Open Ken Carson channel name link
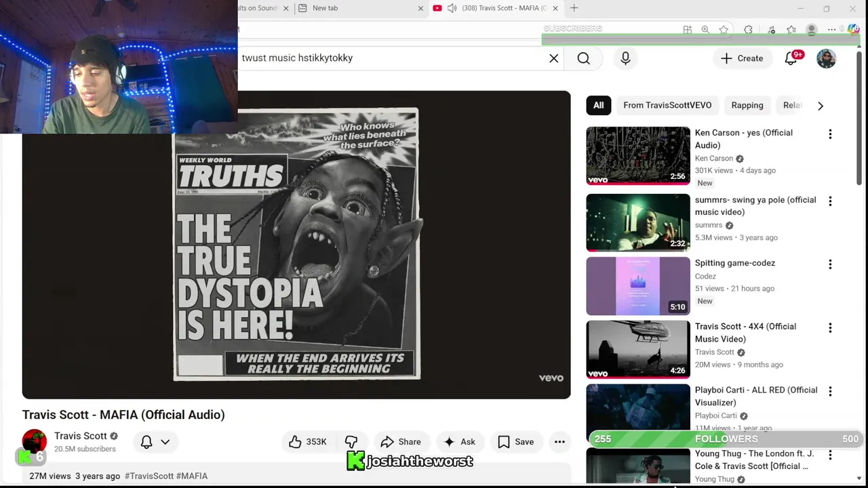This screenshot has height=488, width=868. coord(714,158)
